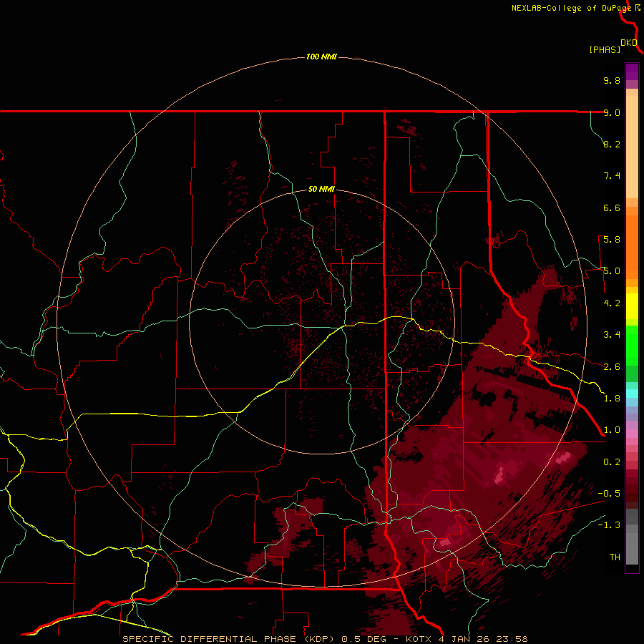The width and height of the screenshot is (644, 644).
Task: Pick the purple swatch atop the color scale
Action: pyautogui.click(x=632, y=72)
